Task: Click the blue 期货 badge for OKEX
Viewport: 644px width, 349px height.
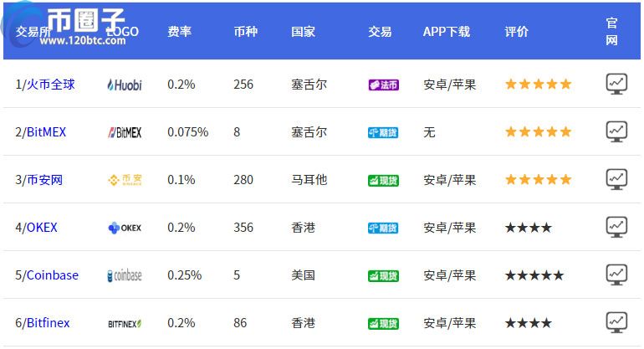Action: (383, 228)
